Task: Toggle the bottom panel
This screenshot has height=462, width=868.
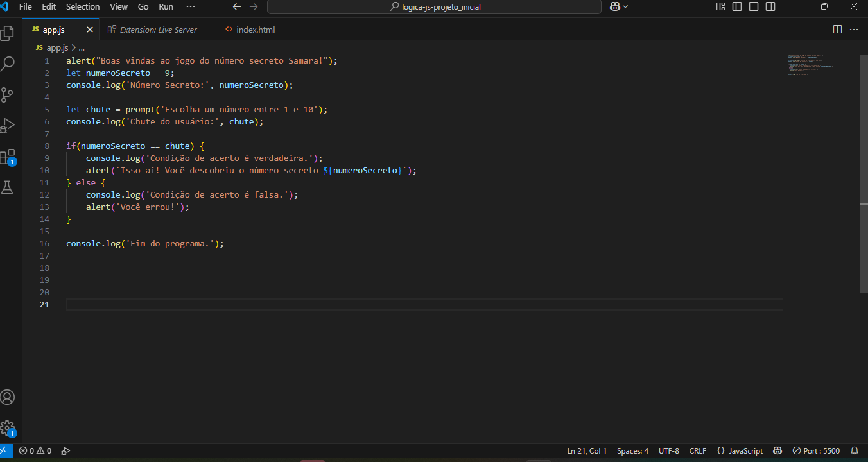Action: [x=754, y=7]
